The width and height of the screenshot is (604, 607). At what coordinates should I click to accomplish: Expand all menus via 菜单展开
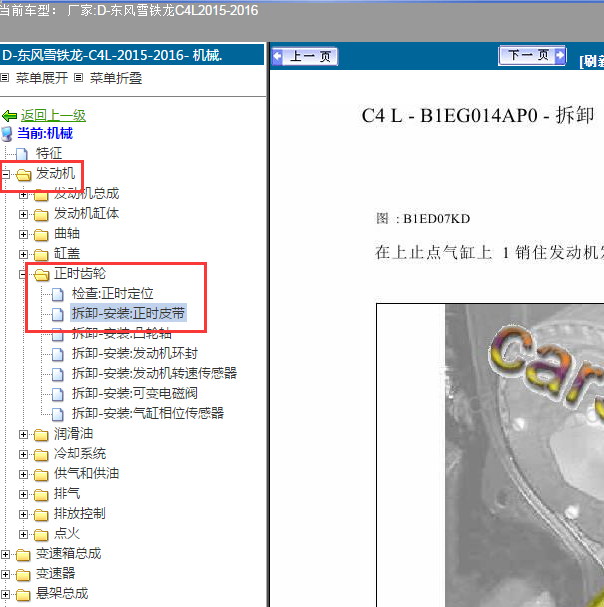coord(42,78)
